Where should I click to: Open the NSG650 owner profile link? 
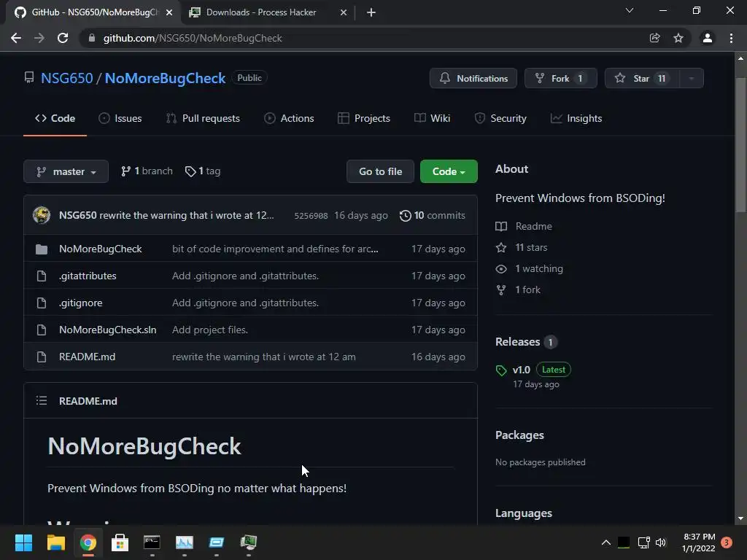(66, 78)
